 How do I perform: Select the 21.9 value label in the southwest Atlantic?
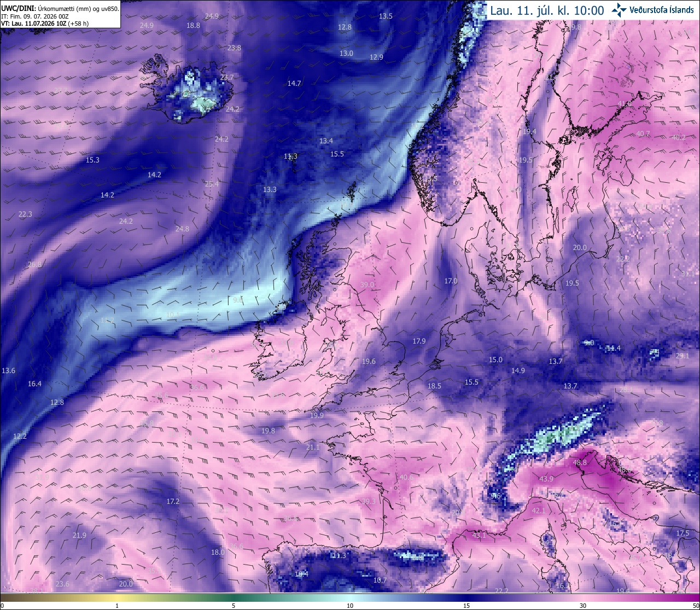[79, 535]
